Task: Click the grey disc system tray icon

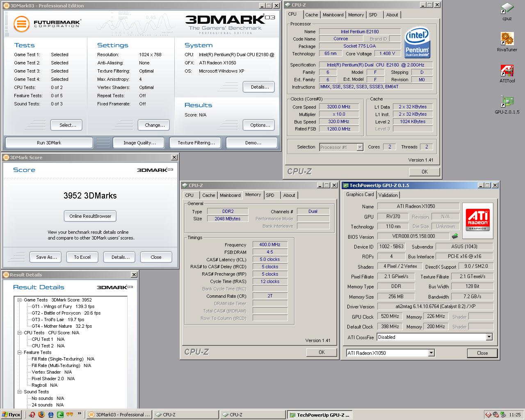Action: coord(496,415)
